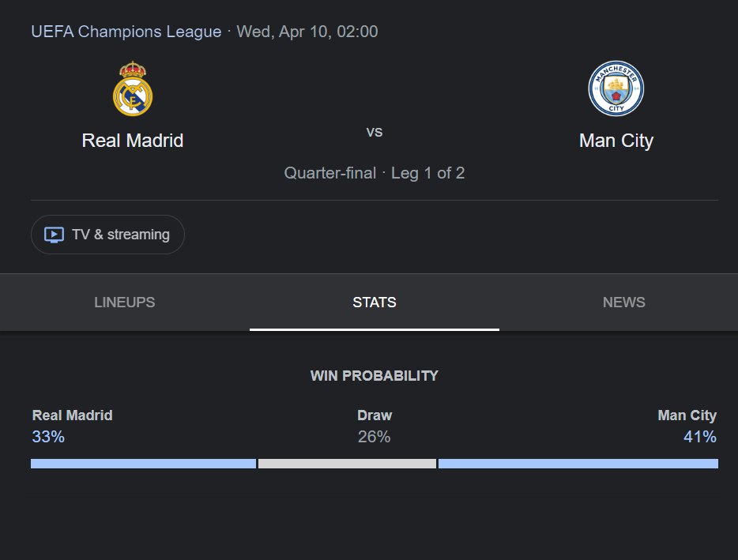The height and width of the screenshot is (560, 738).
Task: Click the 33% Real Madrid percentage
Action: [48, 437]
